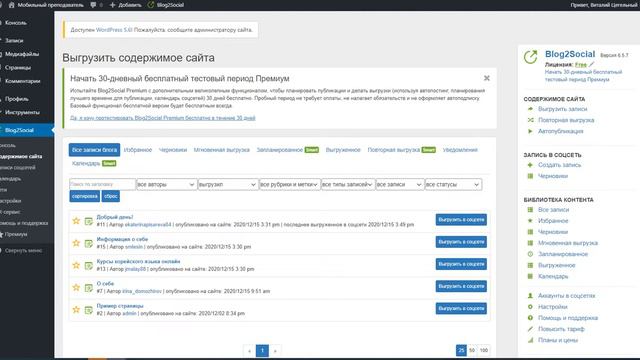Open the 'все авторы' dropdown
Viewport: 640px width, 360px height.
click(166, 184)
